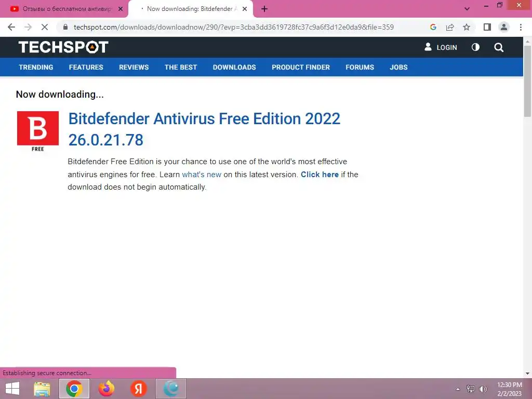
Task: Click the blue swirl taskbar app
Action: [171, 389]
